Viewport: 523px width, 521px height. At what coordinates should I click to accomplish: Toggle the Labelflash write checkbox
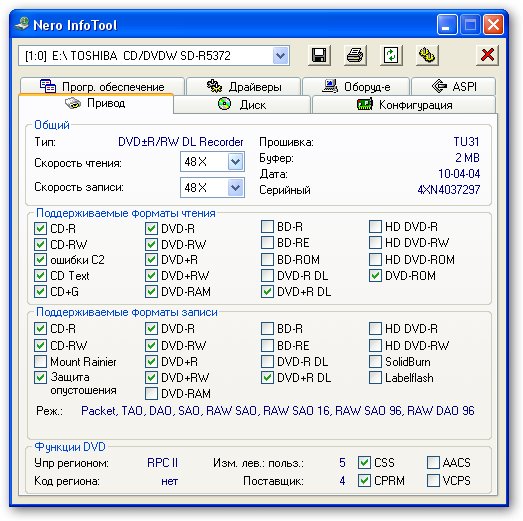[375, 378]
